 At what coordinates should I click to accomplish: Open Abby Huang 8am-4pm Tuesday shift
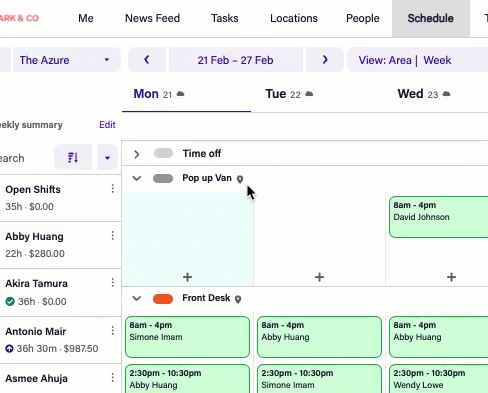point(319,337)
